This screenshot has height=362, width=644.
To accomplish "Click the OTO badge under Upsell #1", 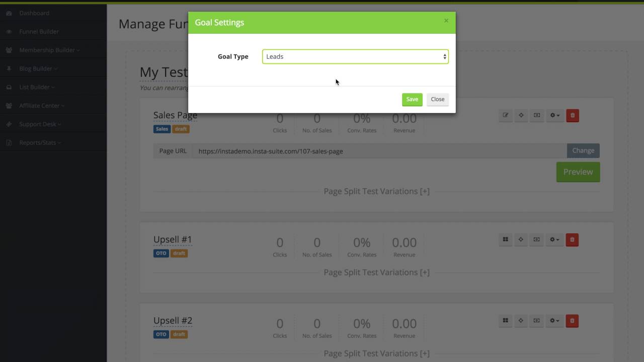I will (x=161, y=253).
